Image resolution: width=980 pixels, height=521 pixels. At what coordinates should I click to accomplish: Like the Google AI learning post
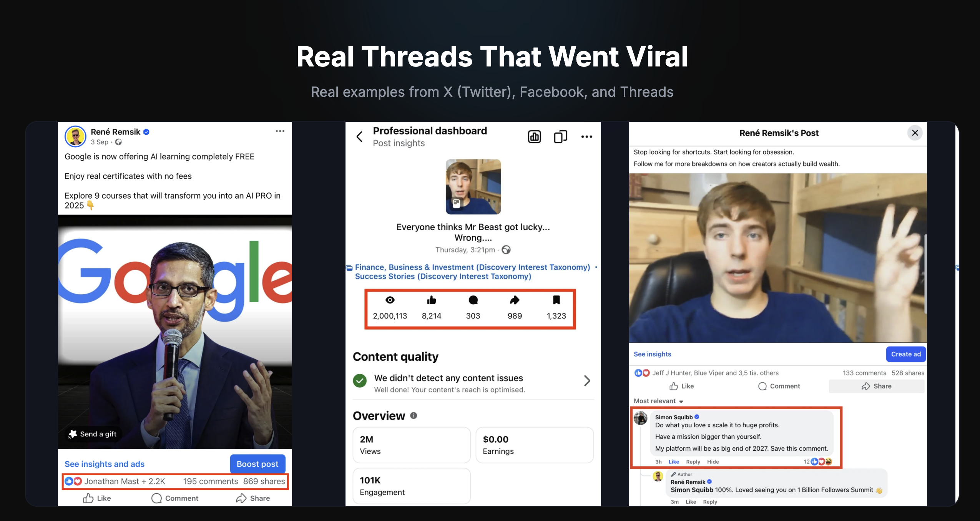(97, 498)
